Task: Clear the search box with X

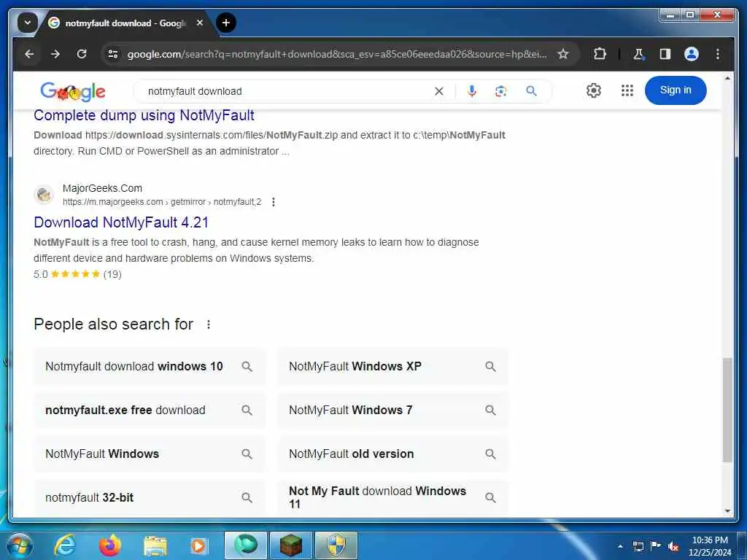Action: tap(438, 91)
